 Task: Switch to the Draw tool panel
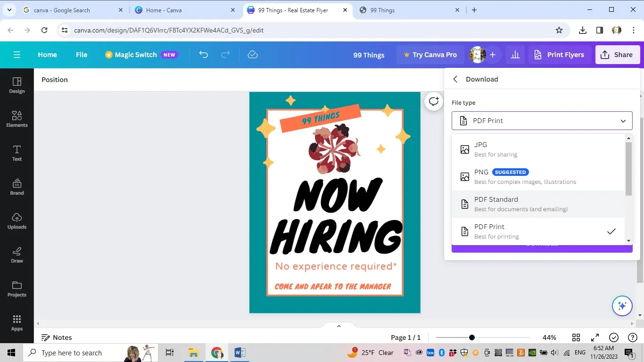[17, 255]
